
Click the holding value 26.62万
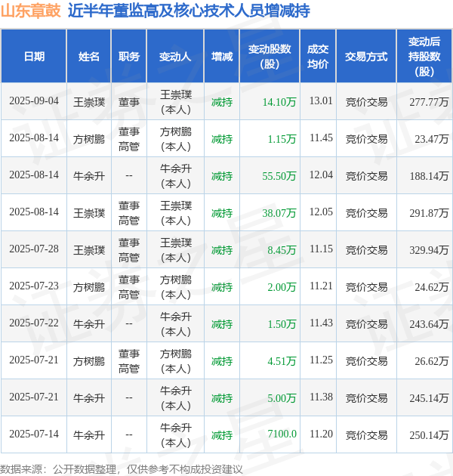[431, 361]
